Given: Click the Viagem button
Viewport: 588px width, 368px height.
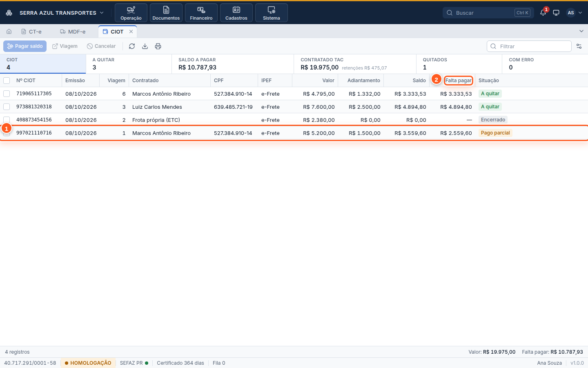Looking at the screenshot, I should click(x=65, y=46).
